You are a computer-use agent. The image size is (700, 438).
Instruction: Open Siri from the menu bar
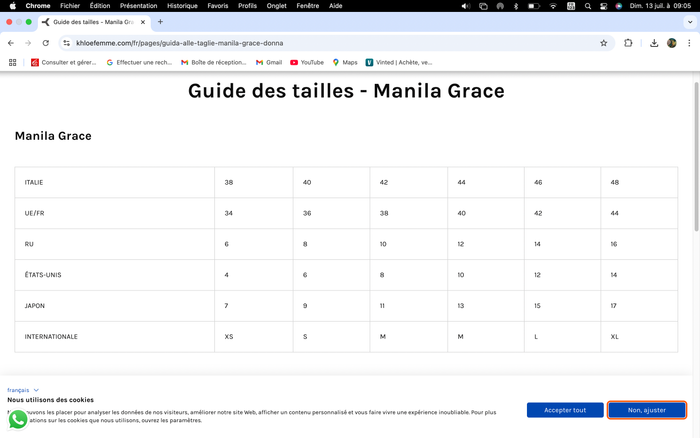(618, 6)
